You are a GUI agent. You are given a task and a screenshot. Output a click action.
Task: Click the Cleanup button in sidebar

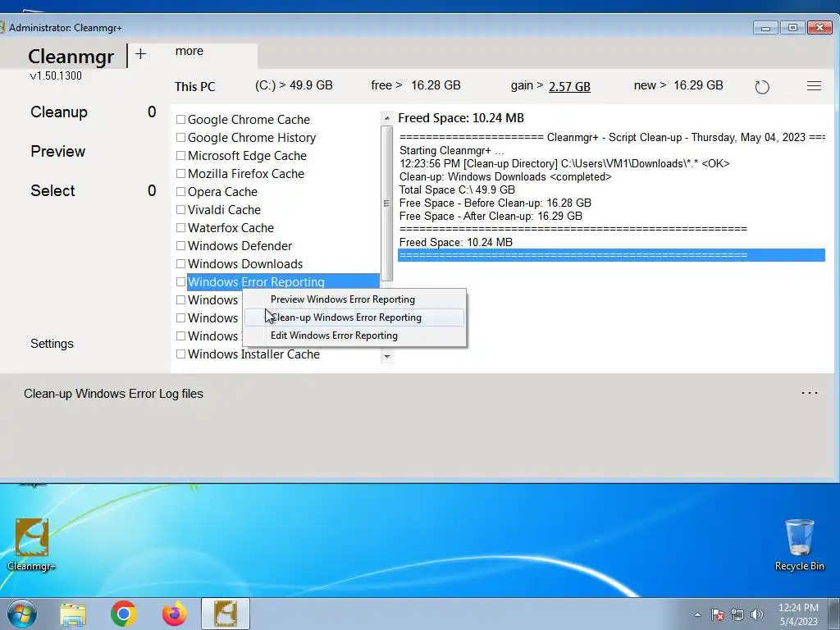point(59,112)
